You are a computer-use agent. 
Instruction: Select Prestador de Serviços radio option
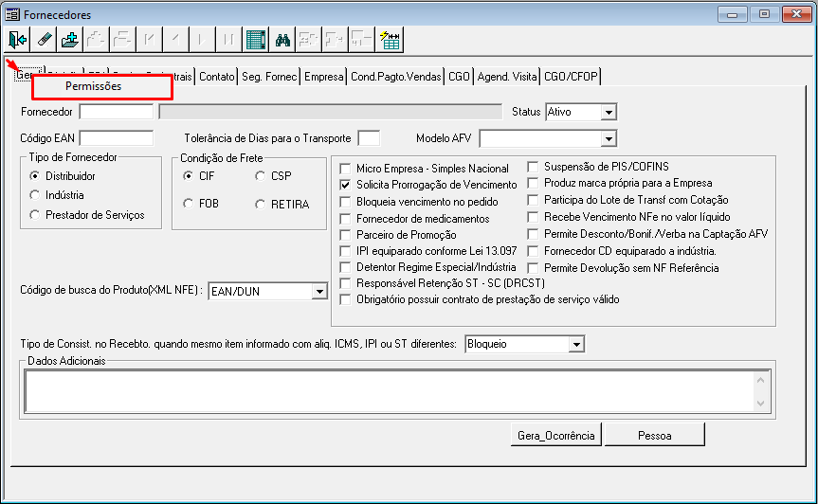click(x=35, y=215)
